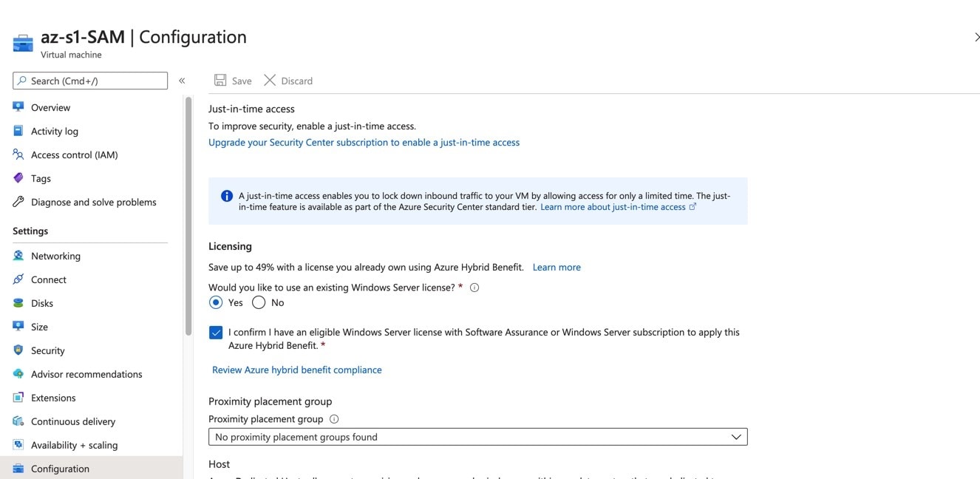Collapse the left navigation pane
This screenshot has width=980, height=479.
click(x=182, y=80)
